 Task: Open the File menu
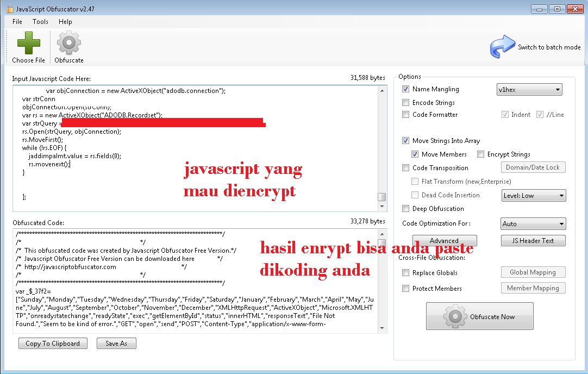point(17,22)
